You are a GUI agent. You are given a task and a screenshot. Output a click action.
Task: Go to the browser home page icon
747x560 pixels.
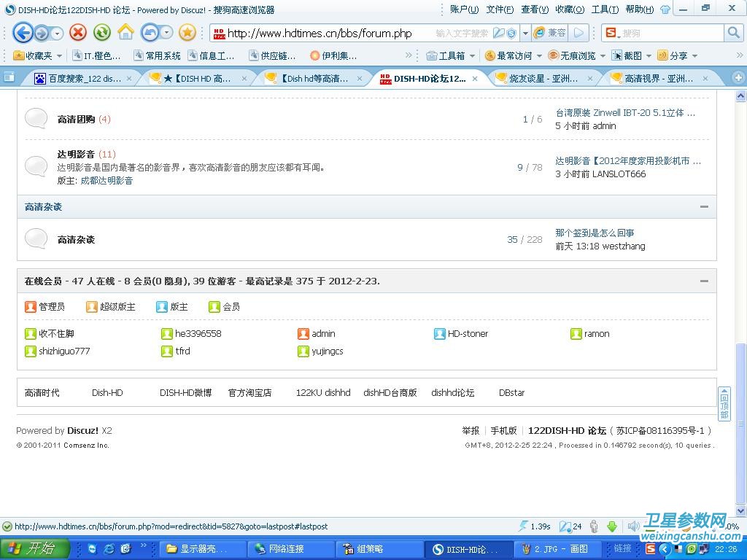[125, 33]
